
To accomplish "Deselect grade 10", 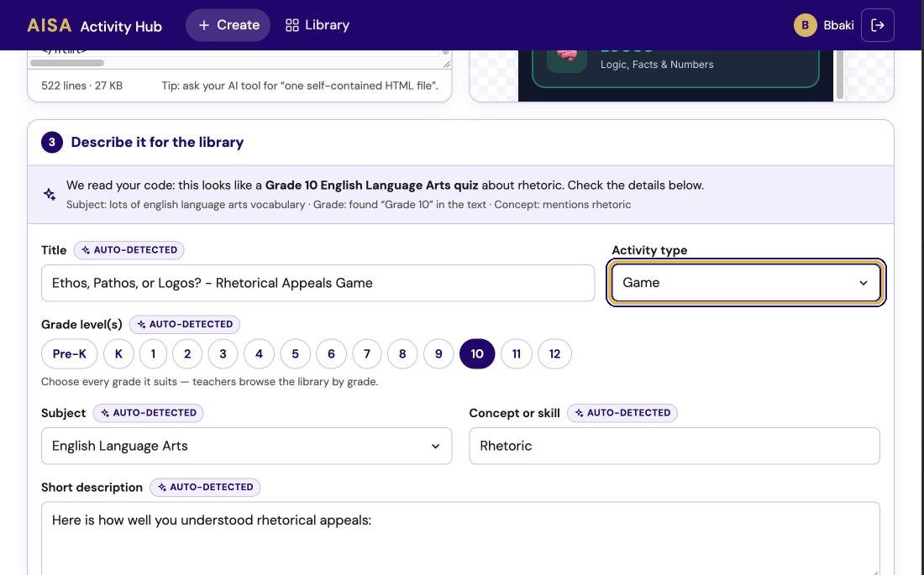I will (477, 354).
